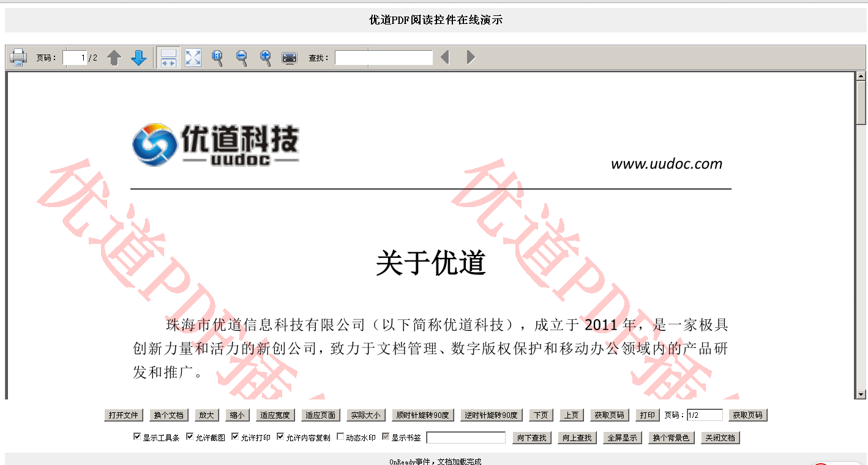This screenshot has height=465, width=868.
Task: Zoom out using the minus magnifier icon
Action: tap(241, 57)
